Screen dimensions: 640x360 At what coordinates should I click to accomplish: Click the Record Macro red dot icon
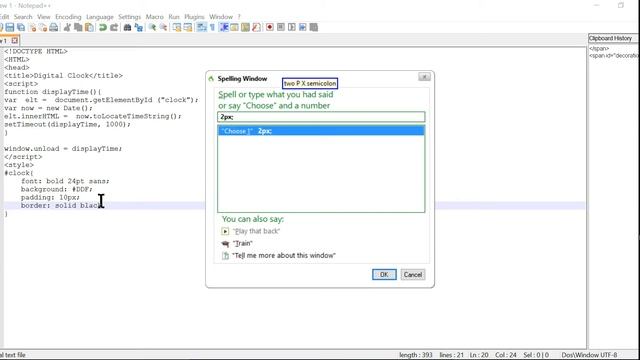click(x=269, y=27)
